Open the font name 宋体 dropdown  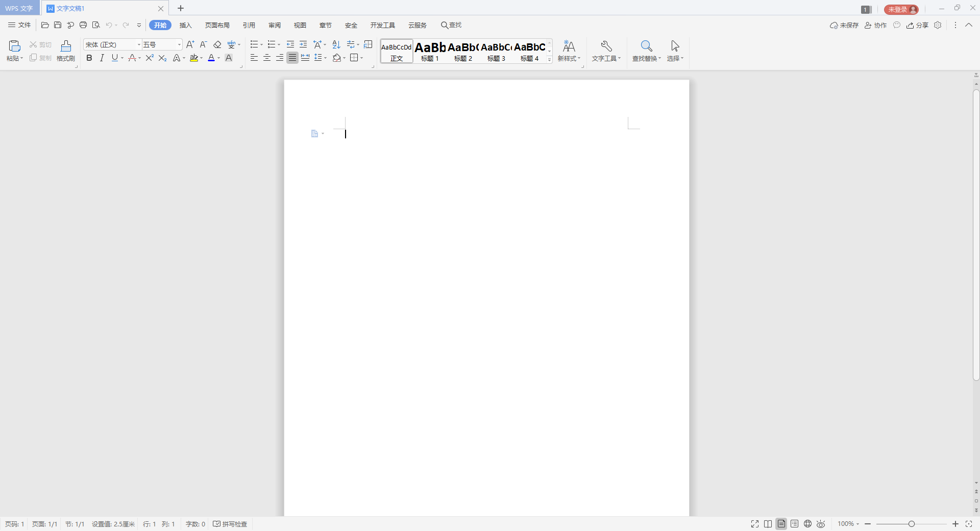click(139, 45)
